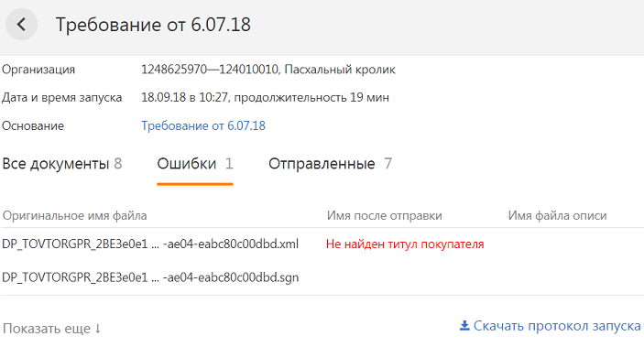Switch to the Все документы tab
This screenshot has height=347, width=644.
pyautogui.click(x=62, y=164)
